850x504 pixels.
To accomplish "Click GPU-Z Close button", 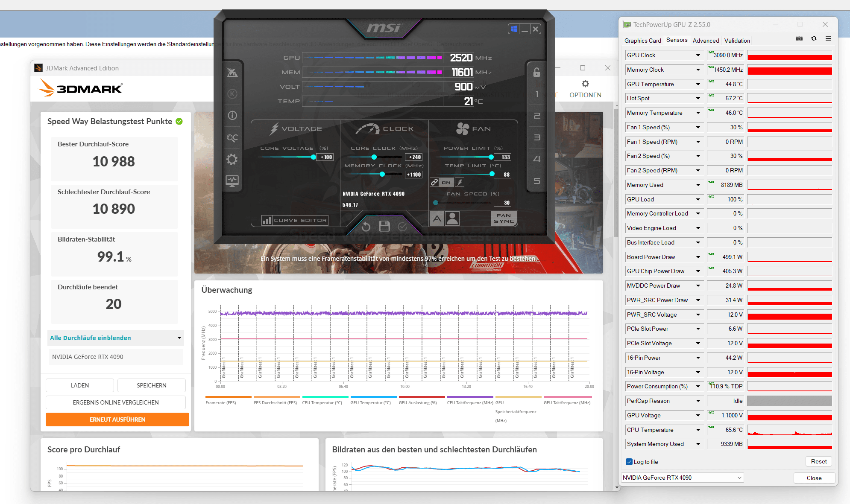I will pyautogui.click(x=814, y=478).
